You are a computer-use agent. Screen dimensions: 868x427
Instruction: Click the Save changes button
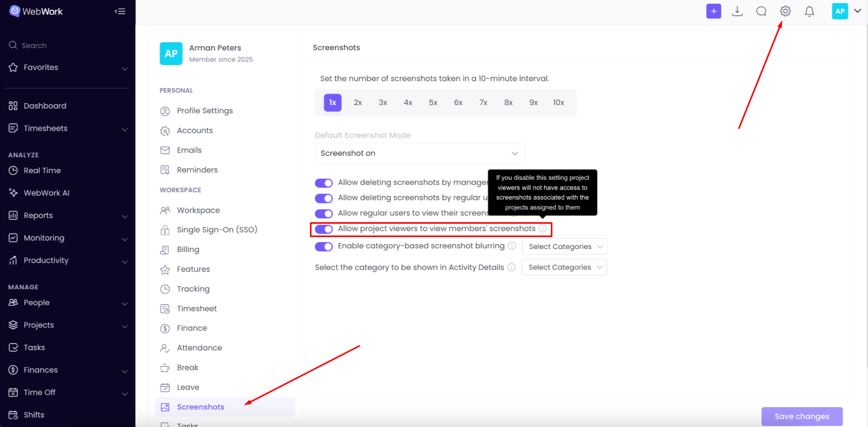[802, 416]
